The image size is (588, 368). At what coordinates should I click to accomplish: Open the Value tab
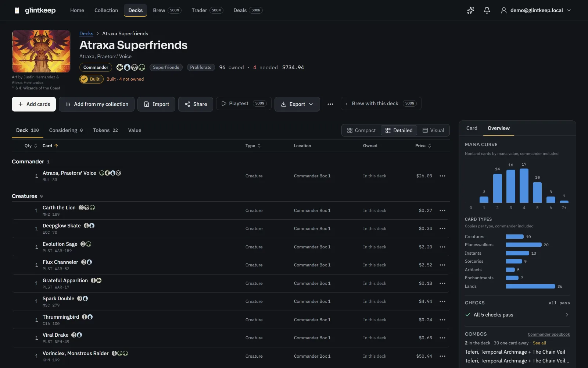pos(135,130)
